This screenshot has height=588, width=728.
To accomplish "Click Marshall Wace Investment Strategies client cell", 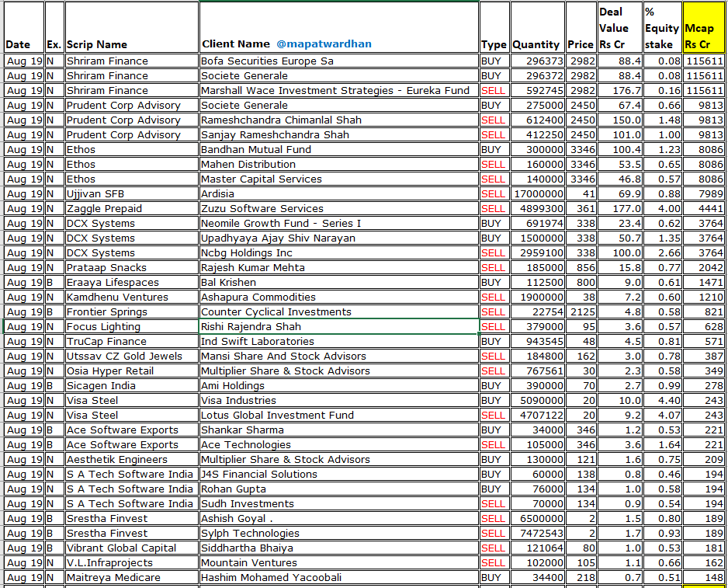I will pyautogui.click(x=339, y=91).
